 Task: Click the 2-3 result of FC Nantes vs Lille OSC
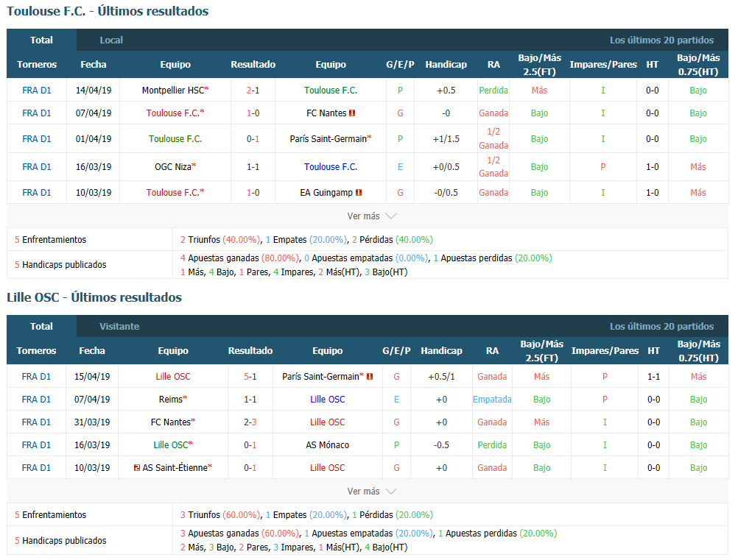click(250, 422)
